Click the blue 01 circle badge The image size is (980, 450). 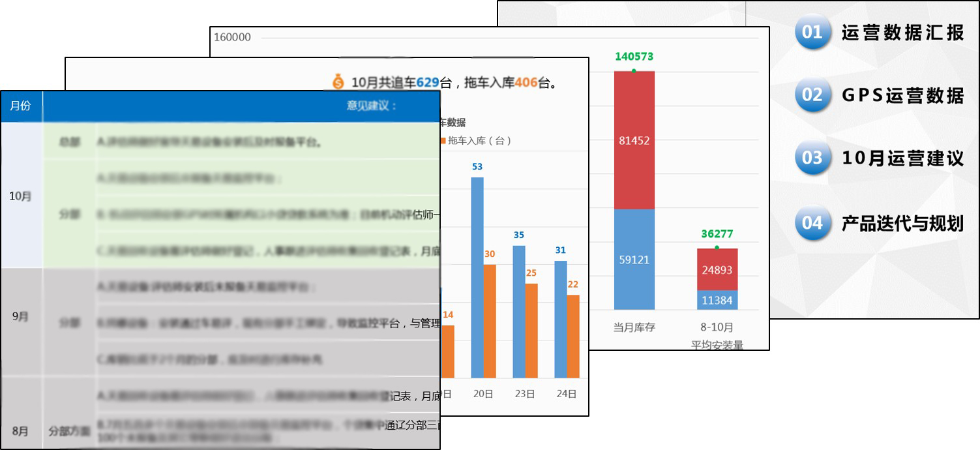tap(812, 33)
